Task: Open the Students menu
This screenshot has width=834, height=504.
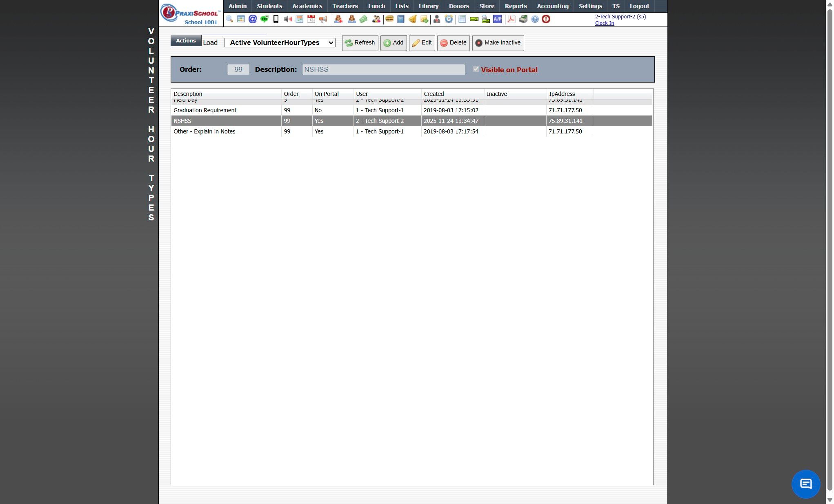Action: click(269, 6)
